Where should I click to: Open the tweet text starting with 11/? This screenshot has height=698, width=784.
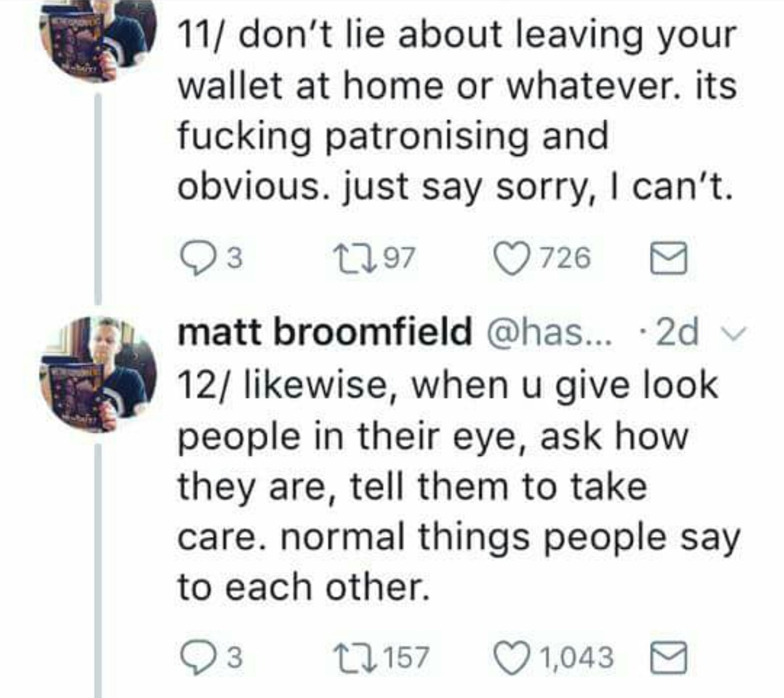[457, 110]
